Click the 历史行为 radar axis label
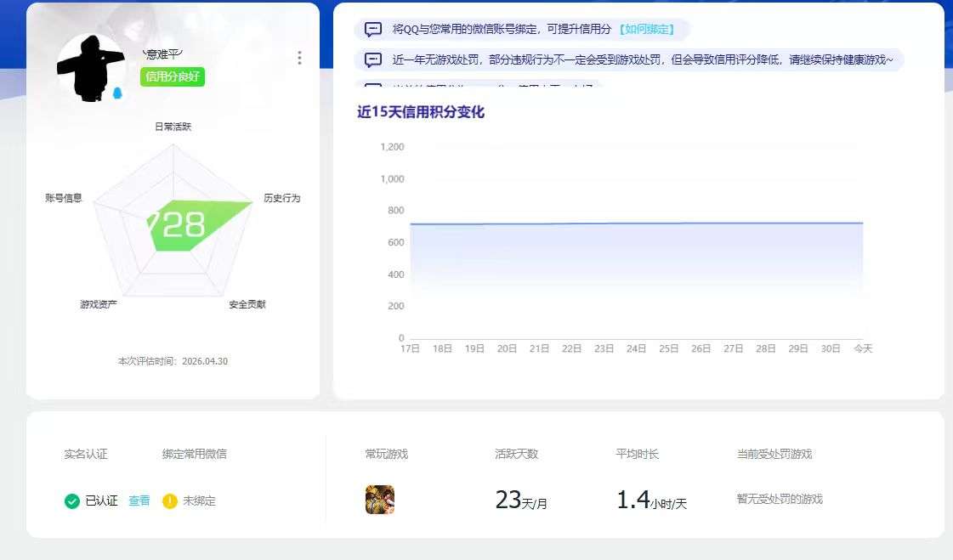This screenshot has width=953, height=560. point(282,198)
